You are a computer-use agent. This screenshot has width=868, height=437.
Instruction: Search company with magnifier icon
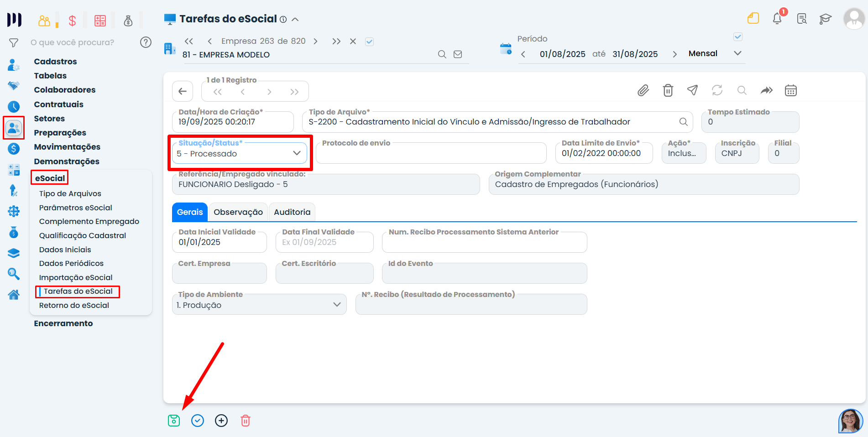pos(442,54)
